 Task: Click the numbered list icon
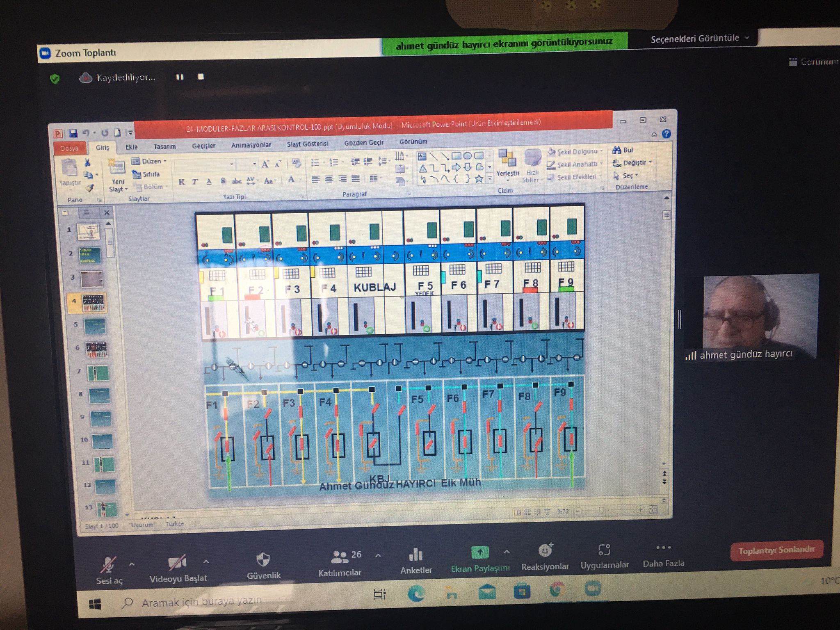pyautogui.click(x=334, y=162)
